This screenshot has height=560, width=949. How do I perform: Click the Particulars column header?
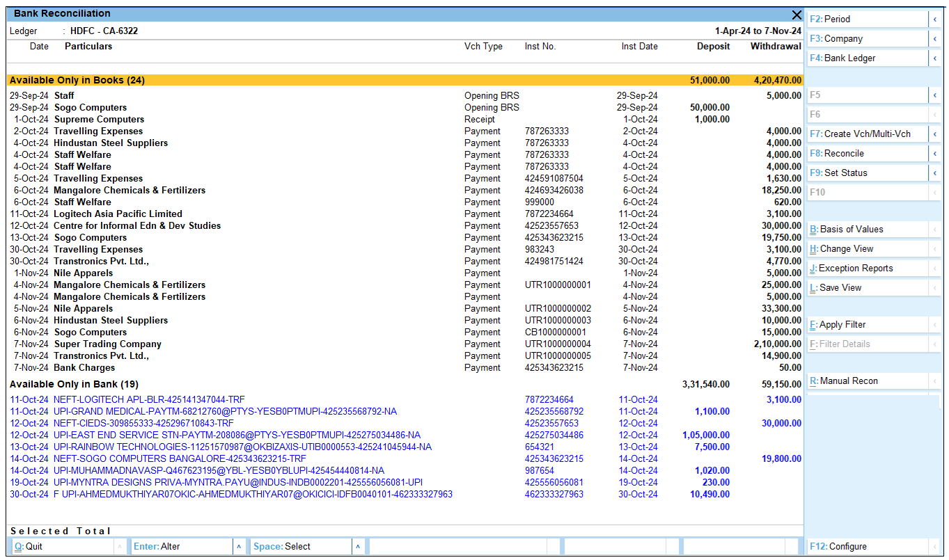point(88,47)
